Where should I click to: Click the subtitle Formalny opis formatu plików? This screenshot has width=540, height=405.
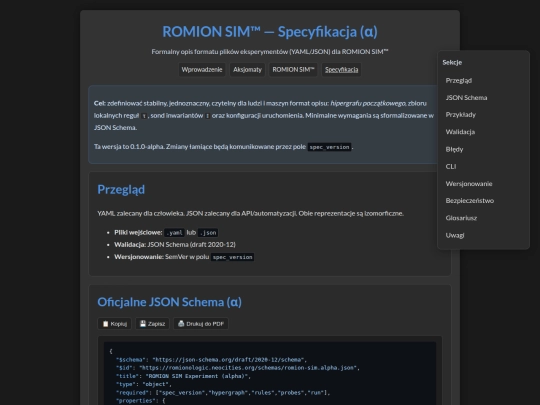pos(270,52)
